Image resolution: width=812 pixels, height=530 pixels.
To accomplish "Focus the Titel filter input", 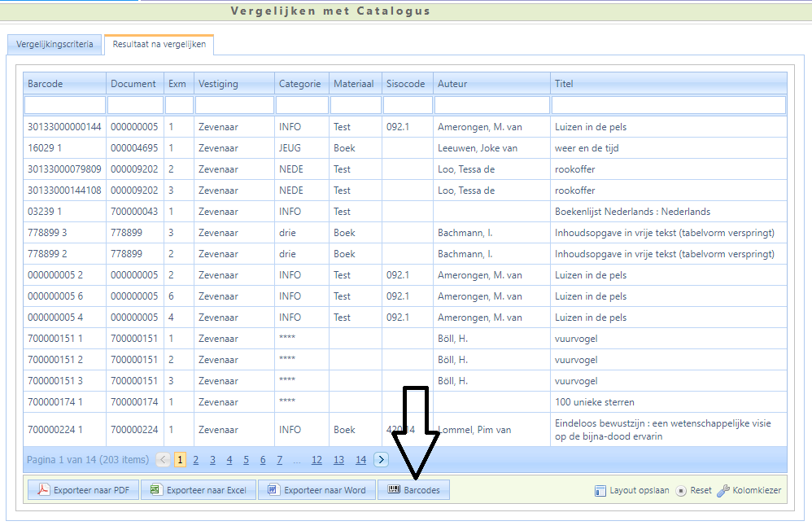I will (x=668, y=105).
